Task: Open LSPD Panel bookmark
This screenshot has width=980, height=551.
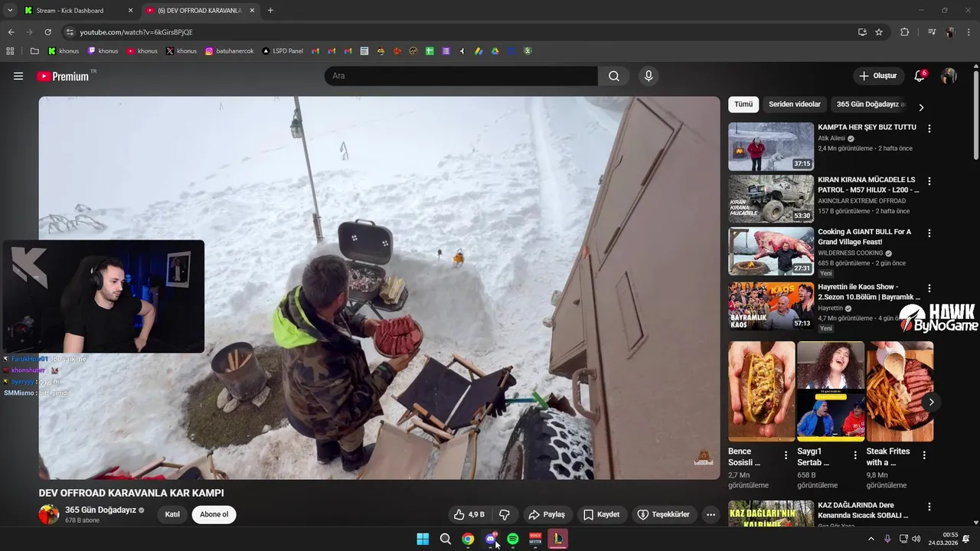Action: point(283,51)
